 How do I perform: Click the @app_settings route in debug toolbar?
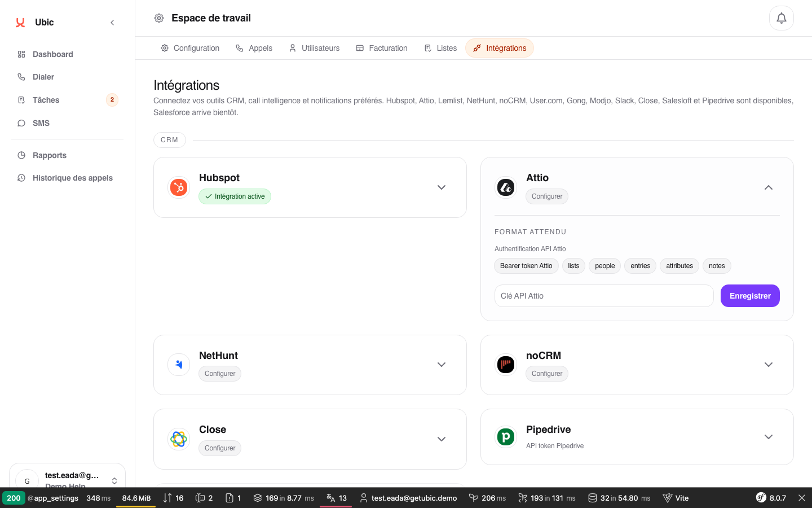coord(53,498)
